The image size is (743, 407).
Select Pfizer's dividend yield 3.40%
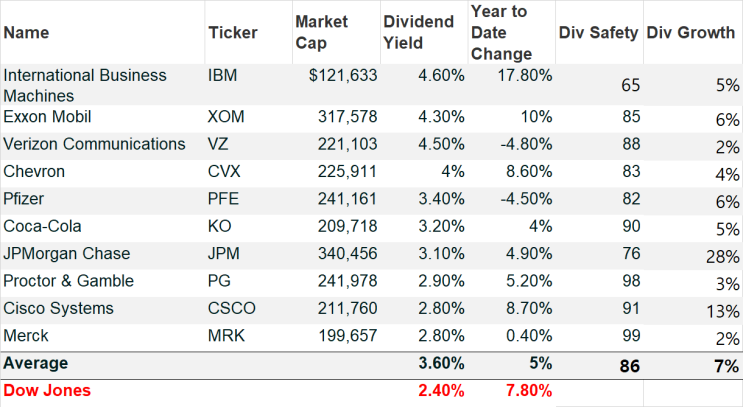click(441, 199)
